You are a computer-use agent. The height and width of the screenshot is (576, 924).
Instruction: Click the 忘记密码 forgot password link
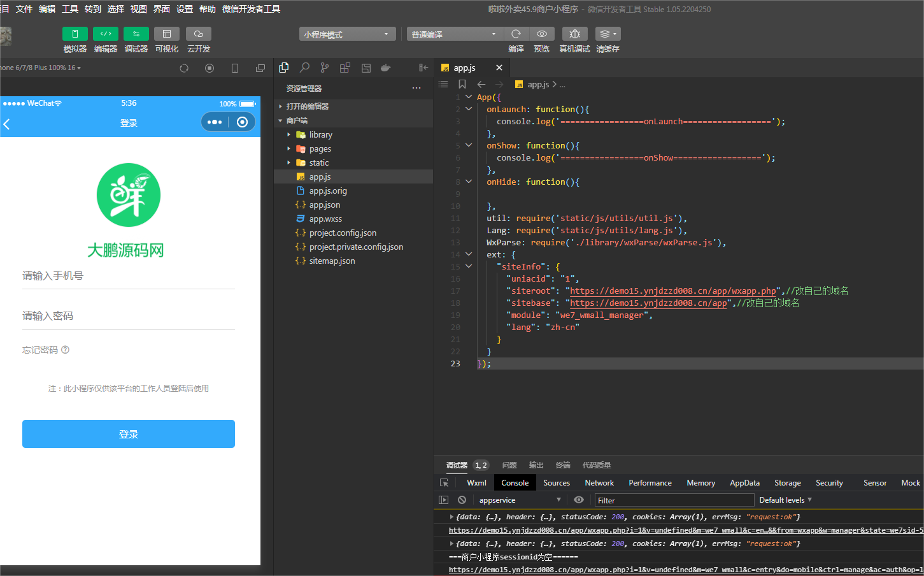[40, 350]
